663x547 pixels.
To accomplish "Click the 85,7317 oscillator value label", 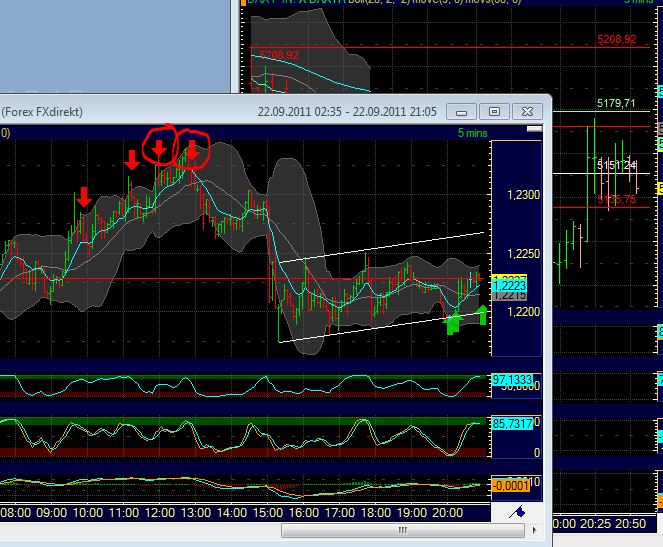I will (x=510, y=425).
